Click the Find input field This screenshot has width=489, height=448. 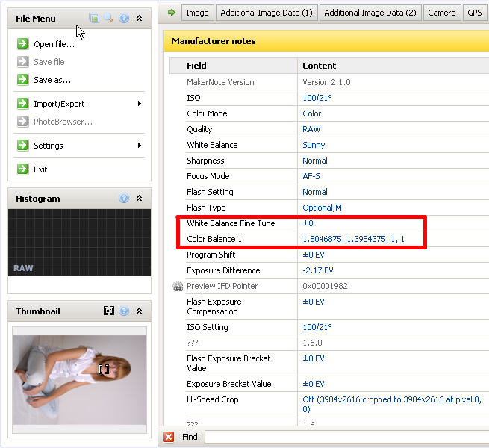point(347,437)
